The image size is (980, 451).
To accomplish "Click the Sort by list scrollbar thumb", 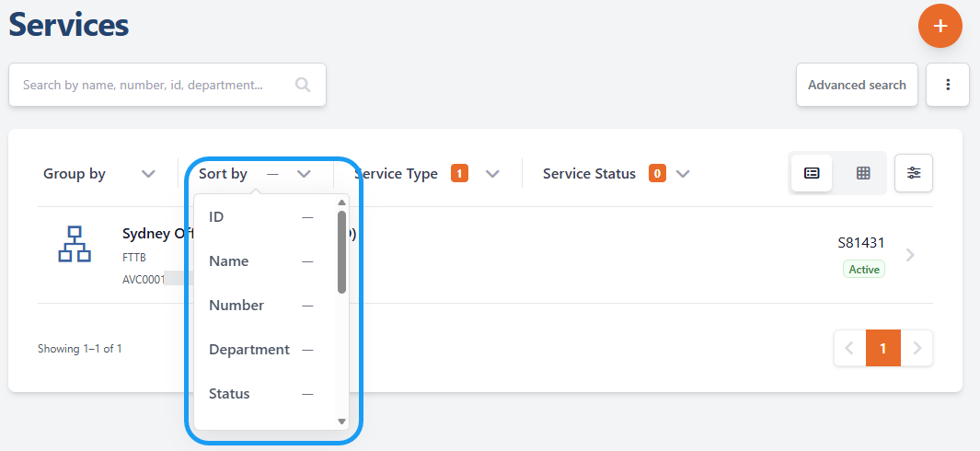I will tap(341, 252).
